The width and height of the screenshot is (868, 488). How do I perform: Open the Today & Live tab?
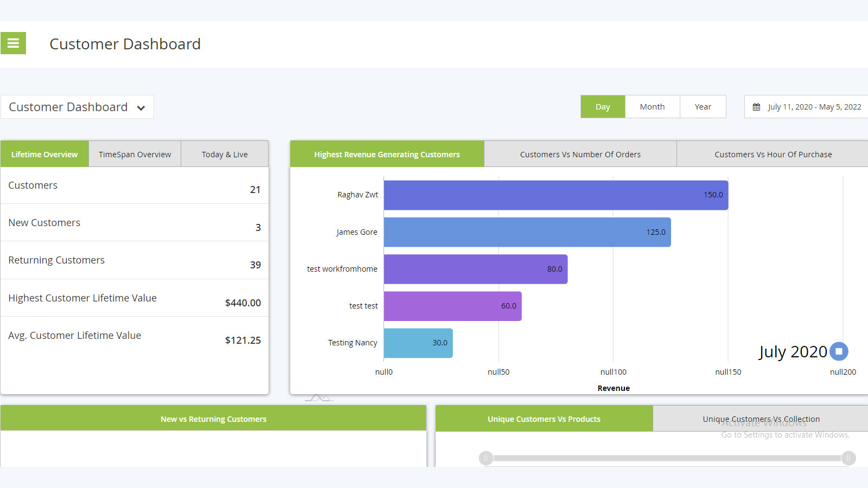coord(225,155)
